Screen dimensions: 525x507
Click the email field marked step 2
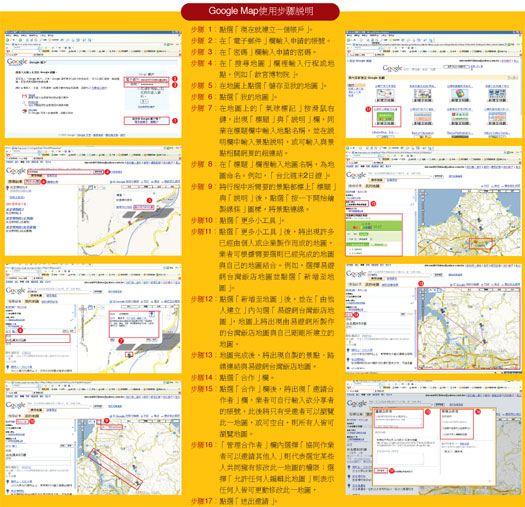click(146, 80)
